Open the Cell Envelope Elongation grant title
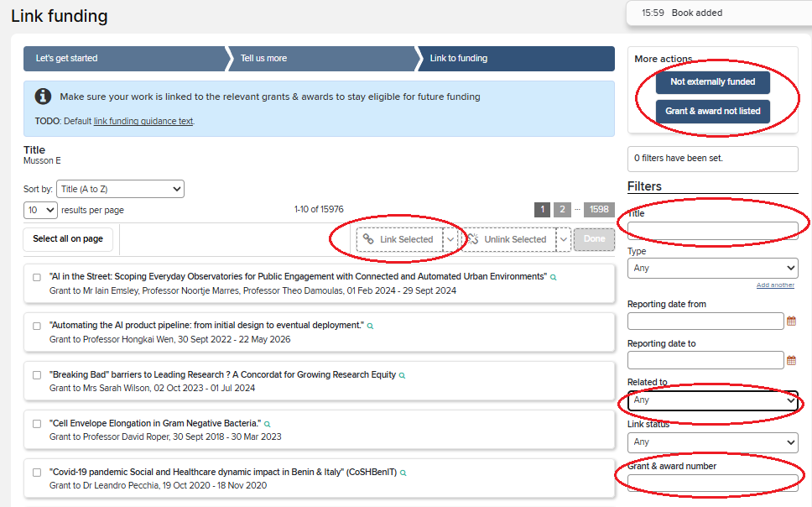The image size is (812, 507). pyautogui.click(x=155, y=424)
